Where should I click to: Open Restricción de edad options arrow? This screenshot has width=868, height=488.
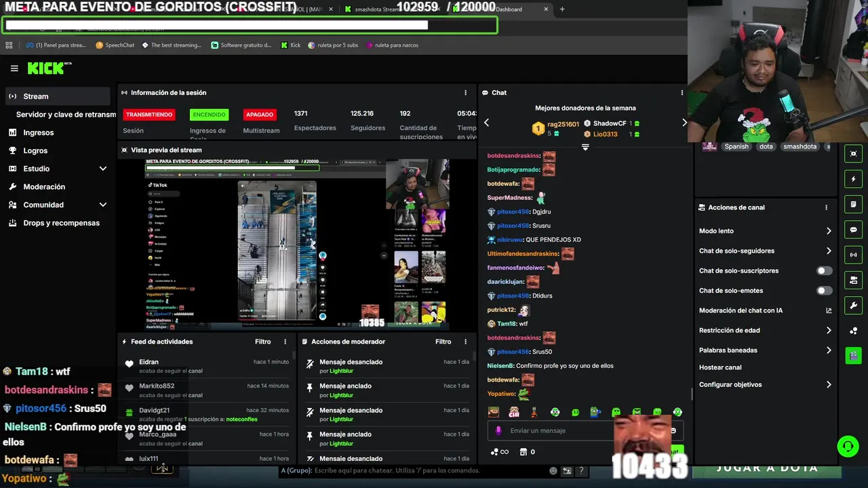click(x=829, y=331)
